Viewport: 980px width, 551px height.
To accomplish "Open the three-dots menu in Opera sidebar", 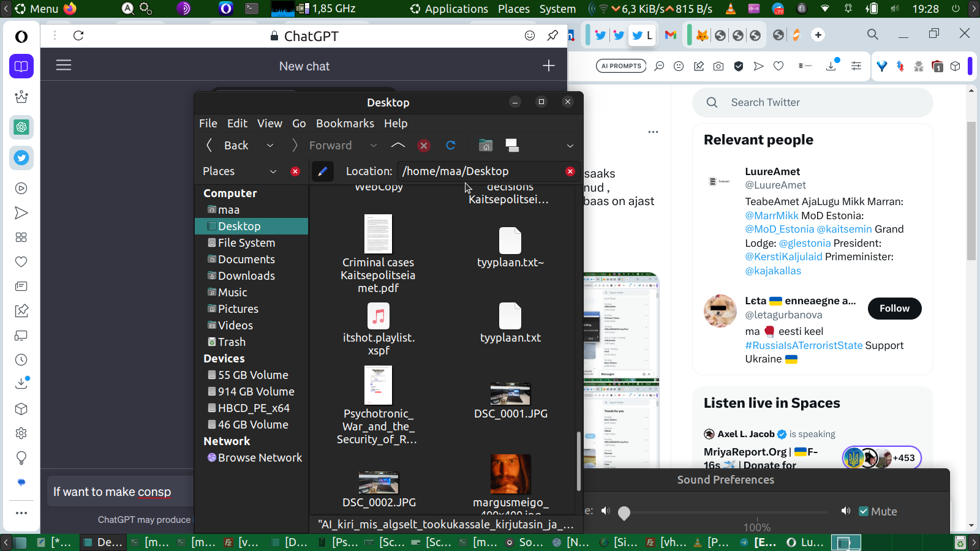I will click(21, 513).
